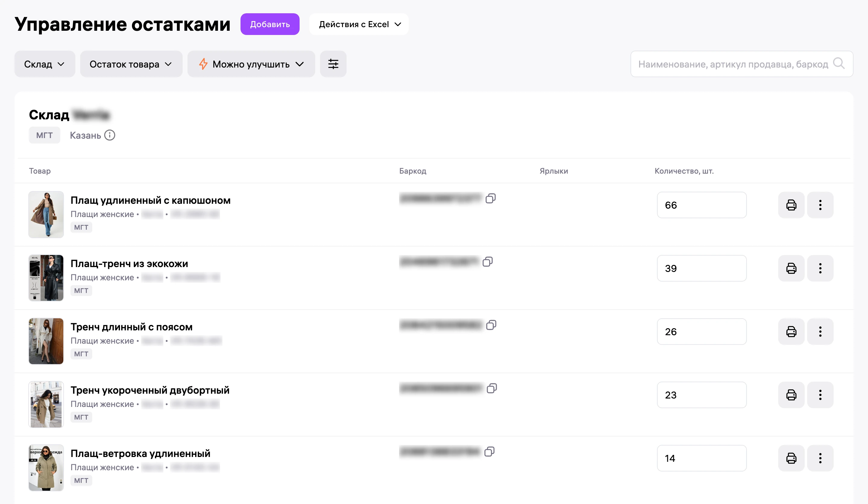The width and height of the screenshot is (868, 504).
Task: Edit quantity field showing 14
Action: [x=702, y=458]
